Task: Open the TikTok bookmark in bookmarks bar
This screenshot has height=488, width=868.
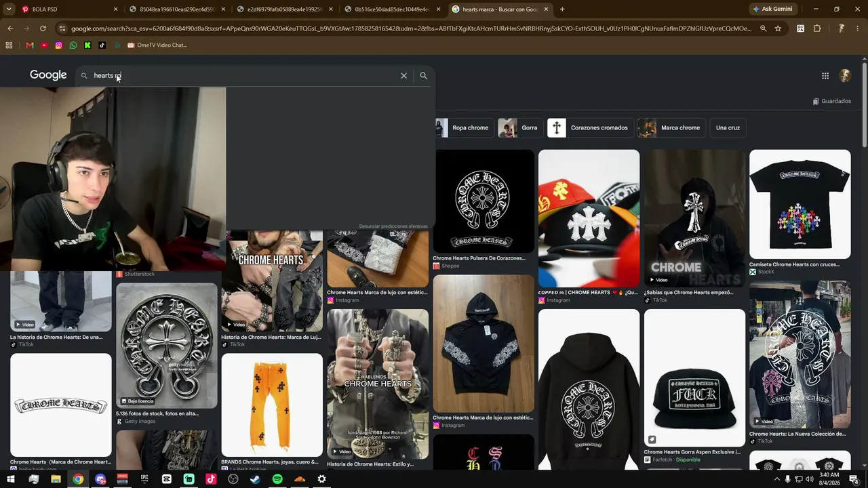Action: coord(102,45)
